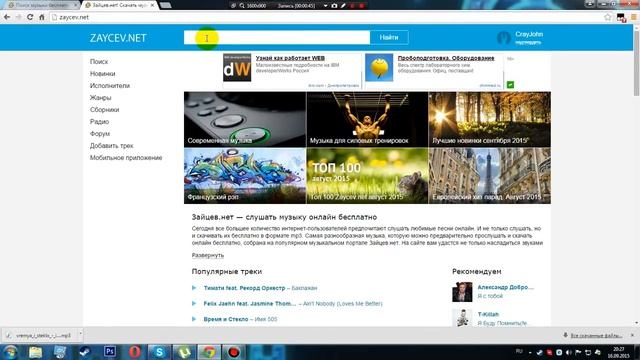Viewport: 640px width, 360px height.
Task: Open the screen recorder taskbar icon
Action: pos(233,352)
